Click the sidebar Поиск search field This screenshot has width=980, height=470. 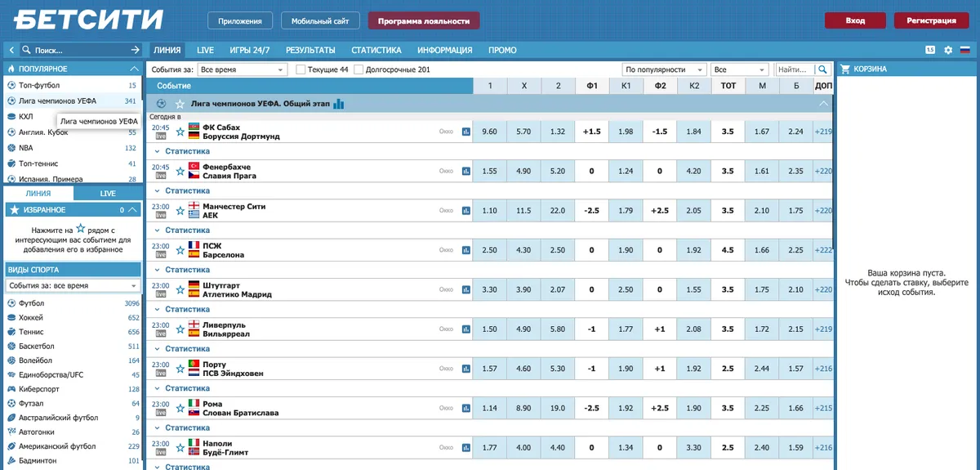[80, 50]
